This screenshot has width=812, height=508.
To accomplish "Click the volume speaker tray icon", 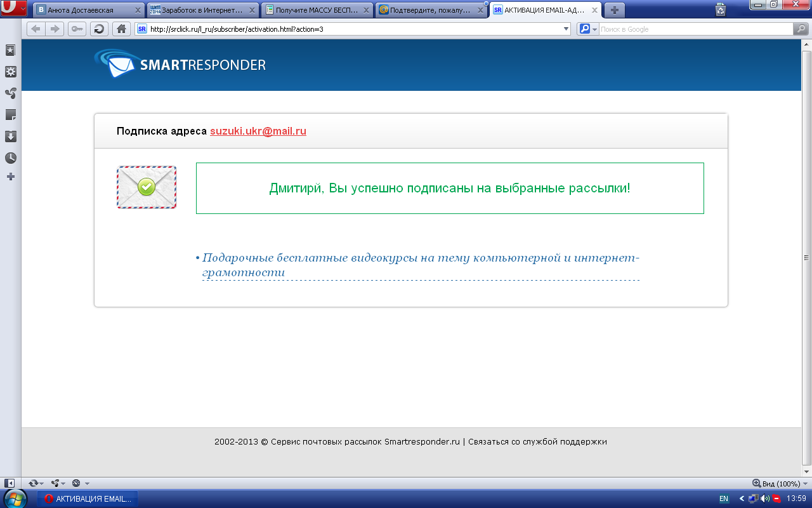I will point(765,499).
